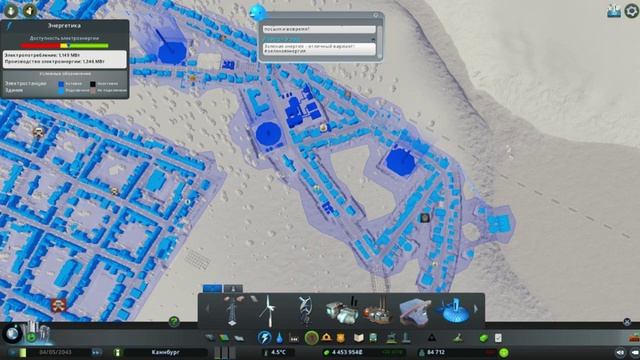Switch to the second power build tab
This screenshot has height=360, width=640.
click(233, 289)
